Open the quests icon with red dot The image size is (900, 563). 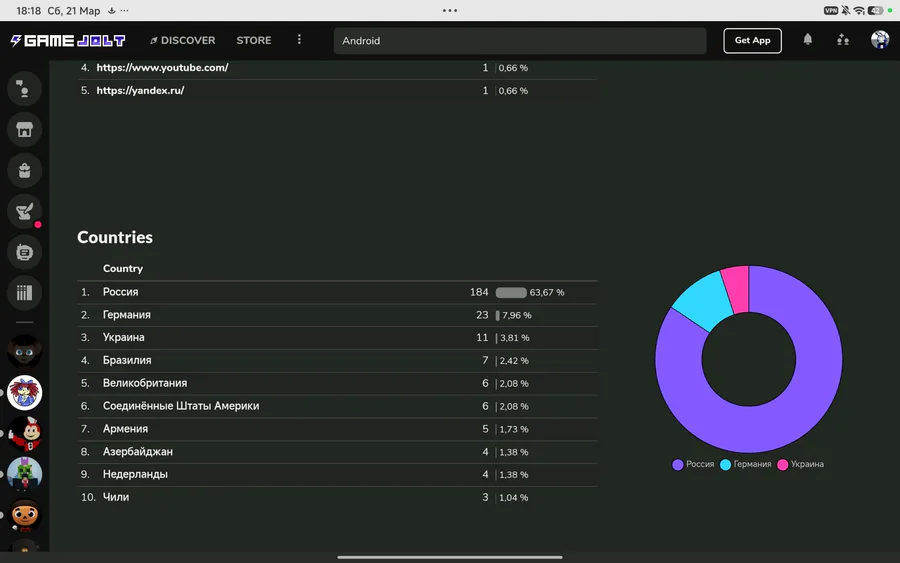[24, 212]
